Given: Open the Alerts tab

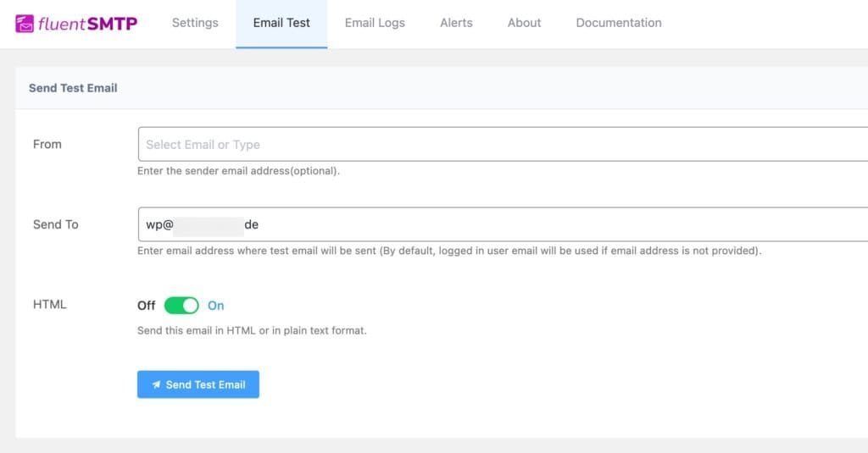Looking at the screenshot, I should pyautogui.click(x=456, y=23).
